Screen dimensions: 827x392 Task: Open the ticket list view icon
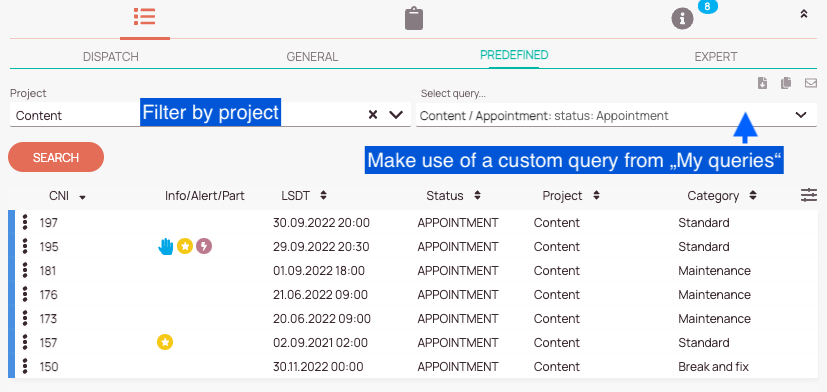145,17
